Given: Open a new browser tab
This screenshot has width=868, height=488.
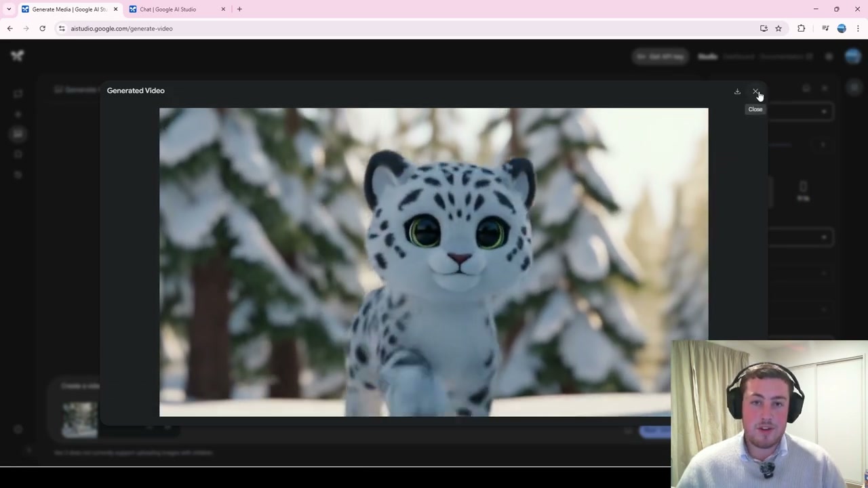Looking at the screenshot, I should [x=239, y=9].
